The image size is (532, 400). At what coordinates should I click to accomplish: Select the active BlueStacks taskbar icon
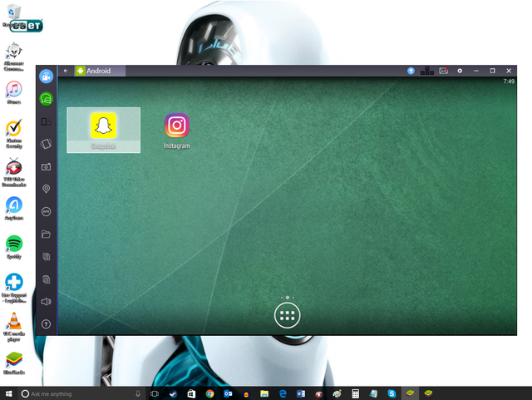point(410,393)
